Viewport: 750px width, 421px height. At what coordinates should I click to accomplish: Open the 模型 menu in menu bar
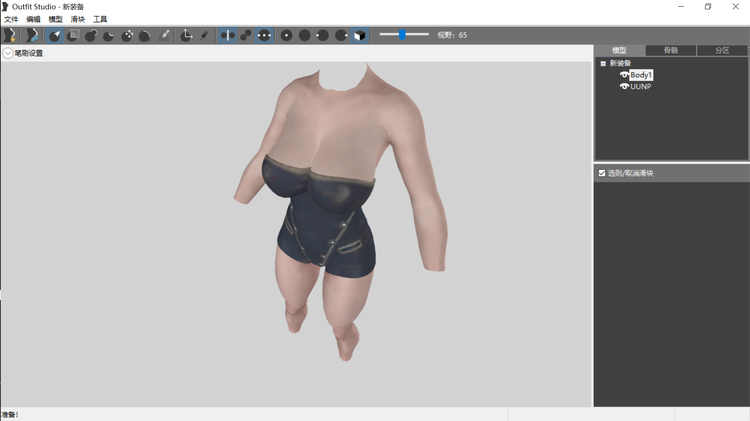click(x=55, y=19)
